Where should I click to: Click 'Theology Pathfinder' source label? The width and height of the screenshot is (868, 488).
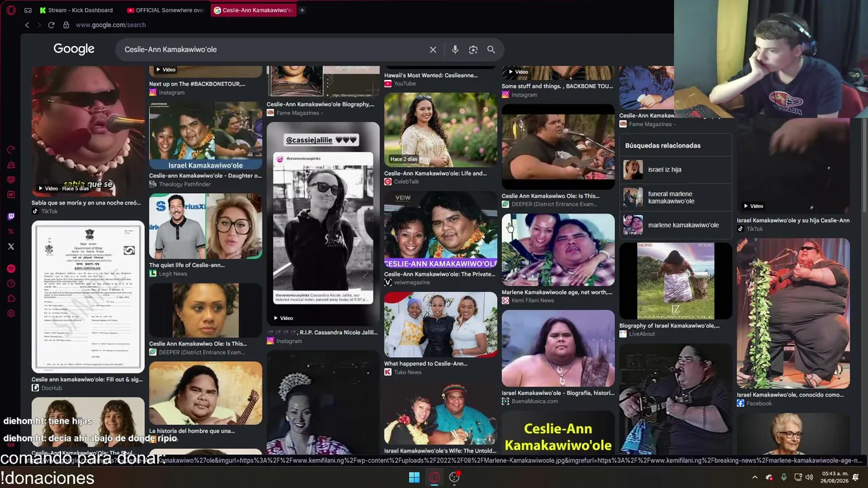[x=184, y=184]
